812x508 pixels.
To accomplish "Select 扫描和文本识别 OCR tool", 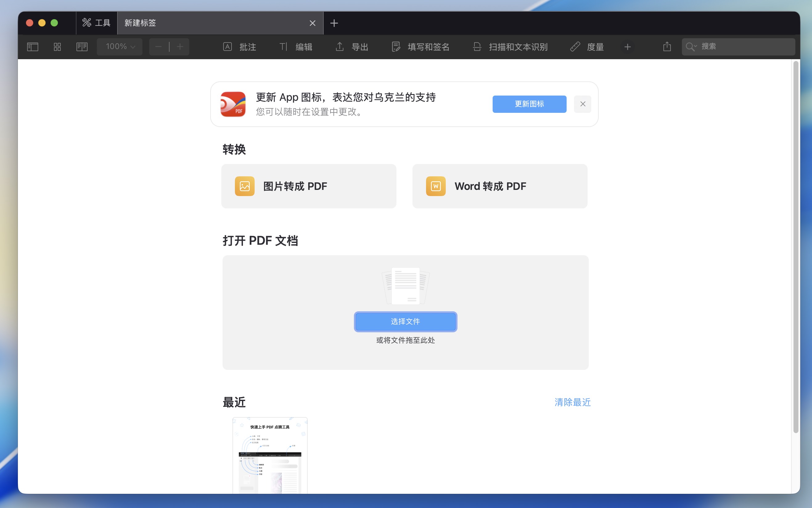I will (x=510, y=47).
